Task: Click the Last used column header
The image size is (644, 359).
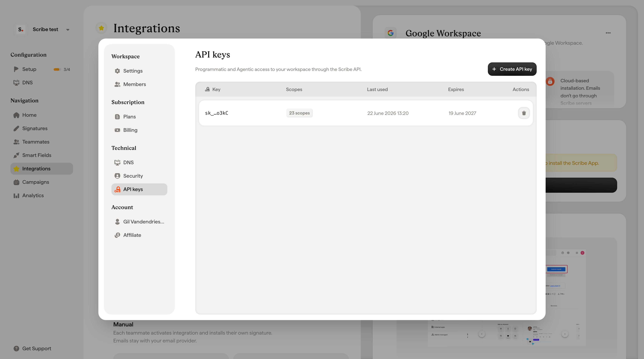Action: (377, 89)
